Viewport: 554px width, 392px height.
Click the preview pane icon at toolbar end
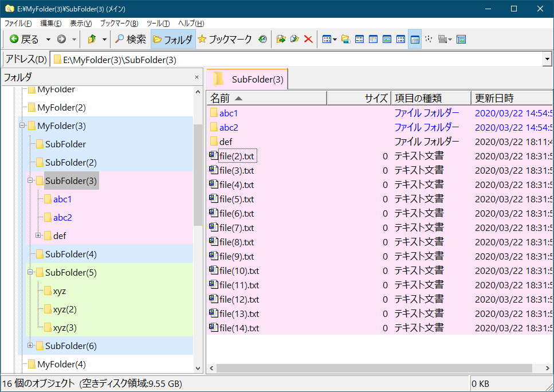[x=461, y=40]
